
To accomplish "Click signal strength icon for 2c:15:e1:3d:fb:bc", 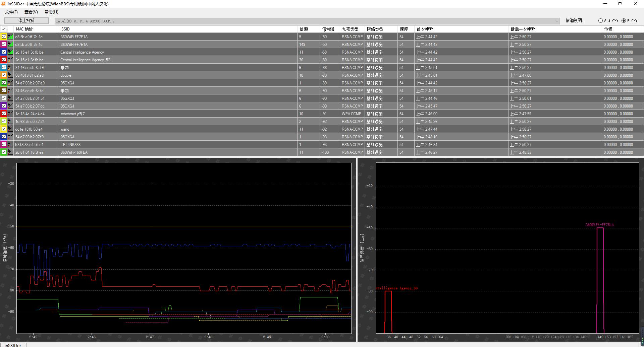I will pyautogui.click(x=10, y=60).
